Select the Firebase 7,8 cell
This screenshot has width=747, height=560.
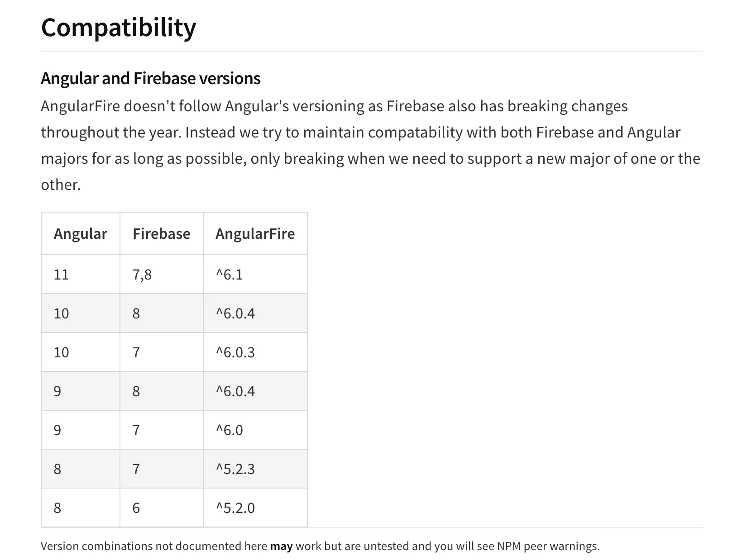click(x=142, y=275)
